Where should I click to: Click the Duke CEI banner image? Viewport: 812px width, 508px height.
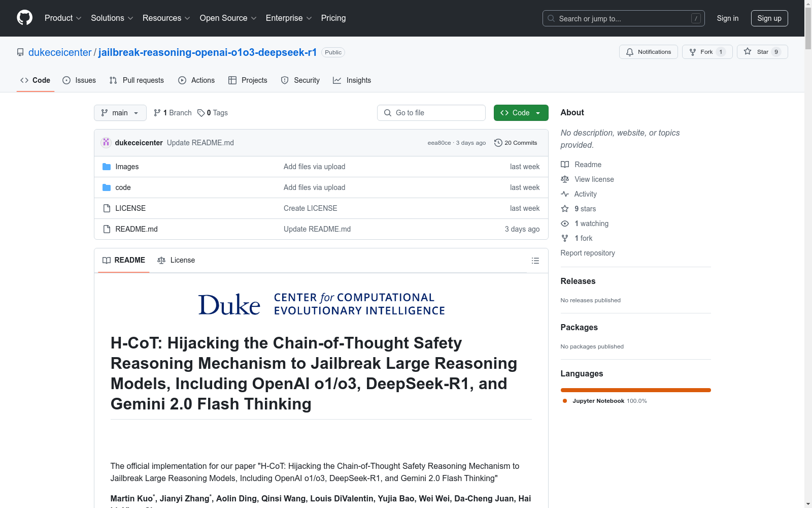click(321, 304)
